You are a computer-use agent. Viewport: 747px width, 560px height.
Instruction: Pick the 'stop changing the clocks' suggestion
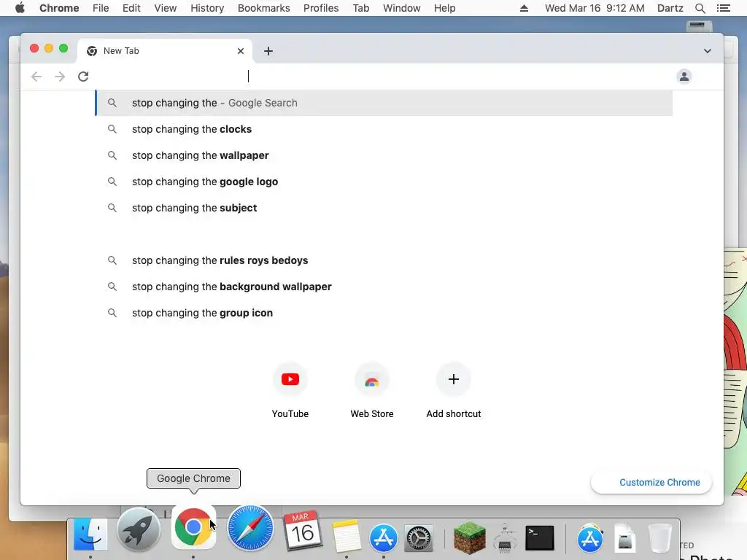tap(384, 129)
